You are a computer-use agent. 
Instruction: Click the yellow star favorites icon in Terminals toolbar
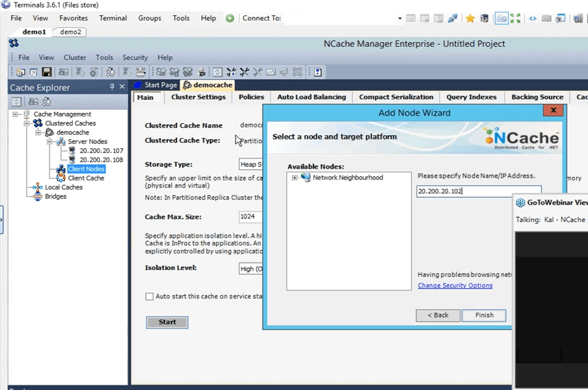(x=470, y=18)
